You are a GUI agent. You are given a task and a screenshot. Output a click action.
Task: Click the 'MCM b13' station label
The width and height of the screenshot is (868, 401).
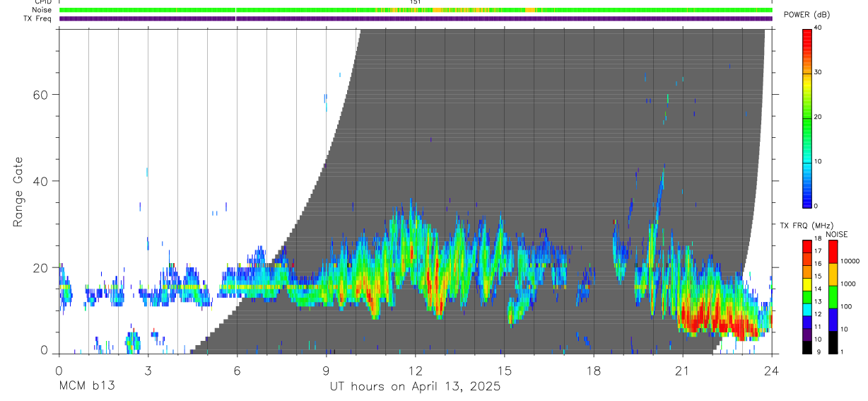click(x=87, y=387)
